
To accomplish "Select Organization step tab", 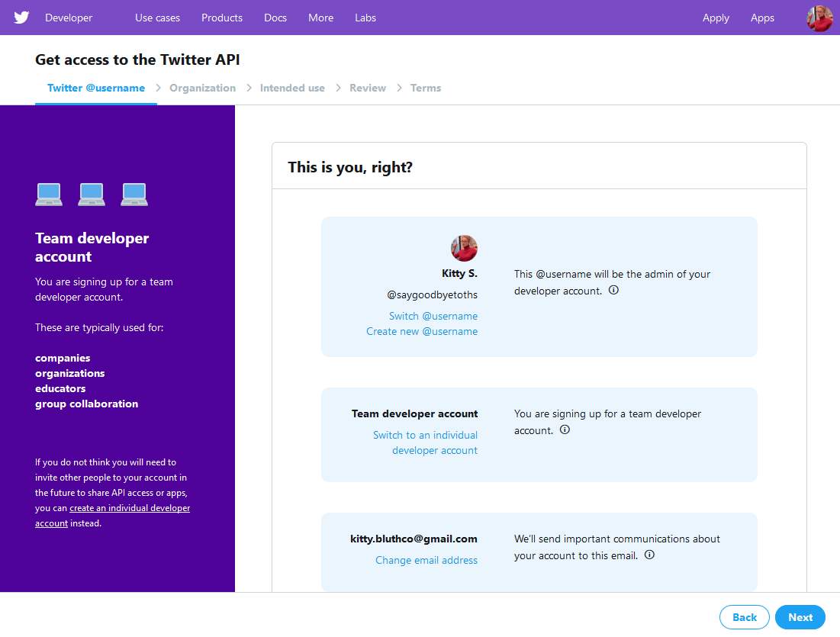I will [x=202, y=88].
